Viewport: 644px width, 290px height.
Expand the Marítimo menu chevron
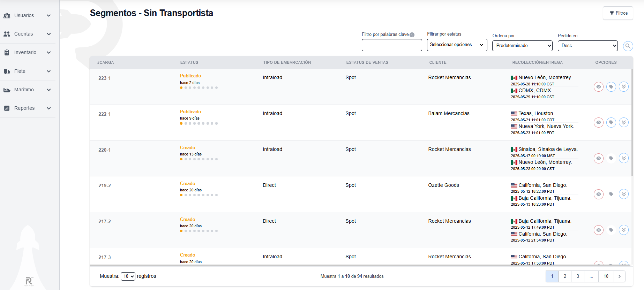[49, 90]
